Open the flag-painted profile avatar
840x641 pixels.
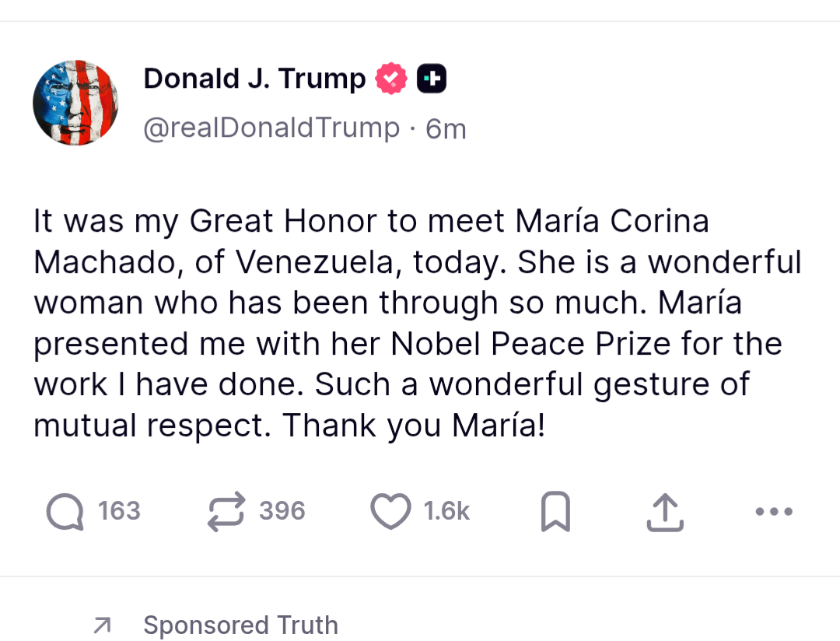click(x=75, y=103)
